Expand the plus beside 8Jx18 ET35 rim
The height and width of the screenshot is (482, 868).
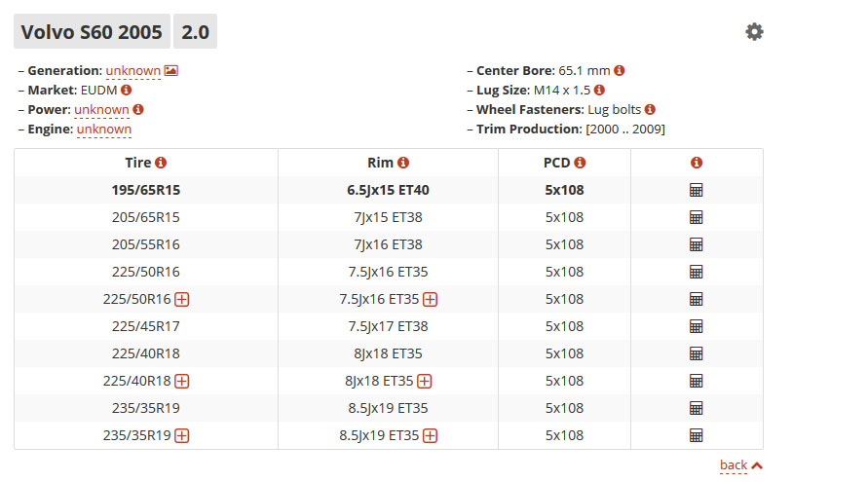425,382
